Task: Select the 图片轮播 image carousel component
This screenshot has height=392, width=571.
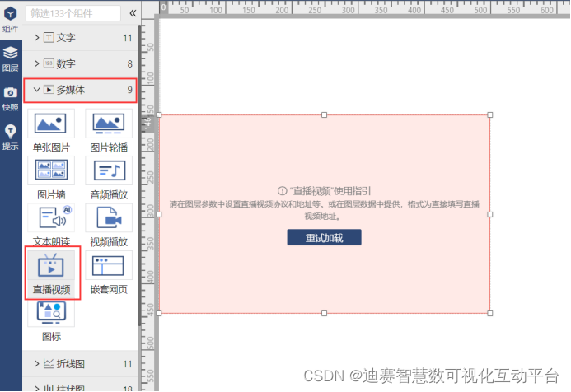Action: pyautogui.click(x=109, y=131)
